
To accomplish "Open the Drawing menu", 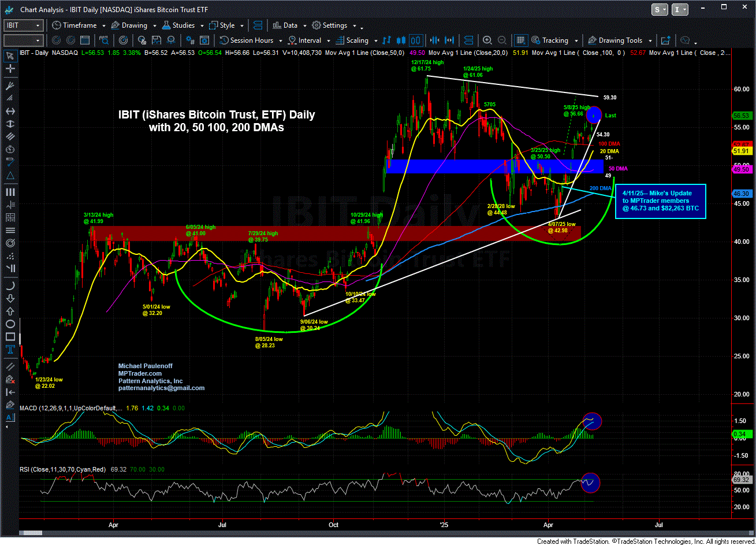I will tap(133, 25).
